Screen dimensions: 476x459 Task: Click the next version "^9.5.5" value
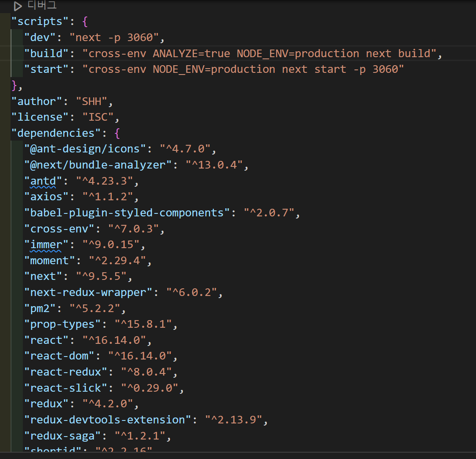coord(101,277)
